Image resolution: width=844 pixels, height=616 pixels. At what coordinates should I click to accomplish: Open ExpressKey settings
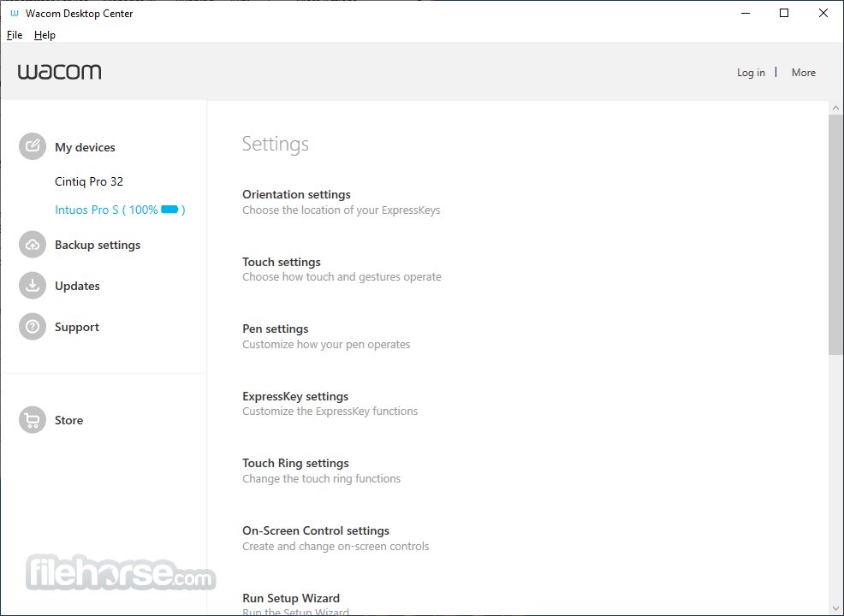[295, 396]
